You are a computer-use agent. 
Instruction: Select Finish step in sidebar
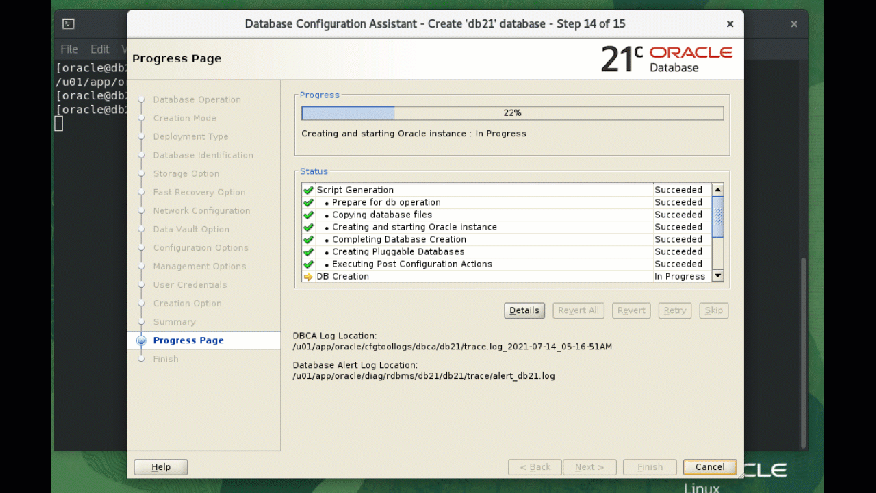click(165, 359)
